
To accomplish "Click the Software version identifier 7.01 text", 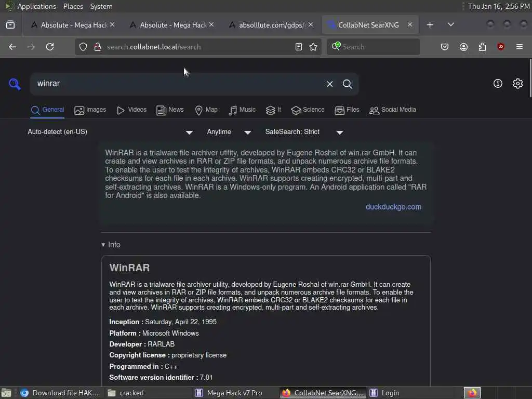I will click(161, 378).
